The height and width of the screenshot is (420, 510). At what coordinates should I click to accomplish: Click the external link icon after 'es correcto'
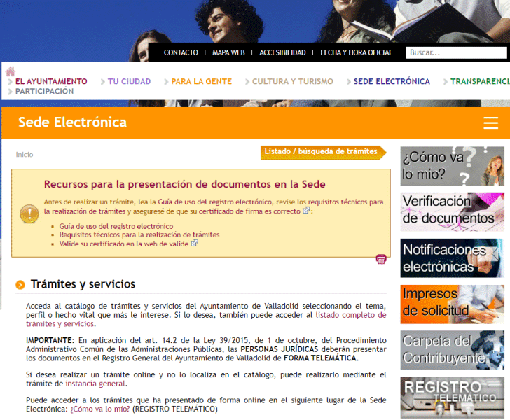306,210
